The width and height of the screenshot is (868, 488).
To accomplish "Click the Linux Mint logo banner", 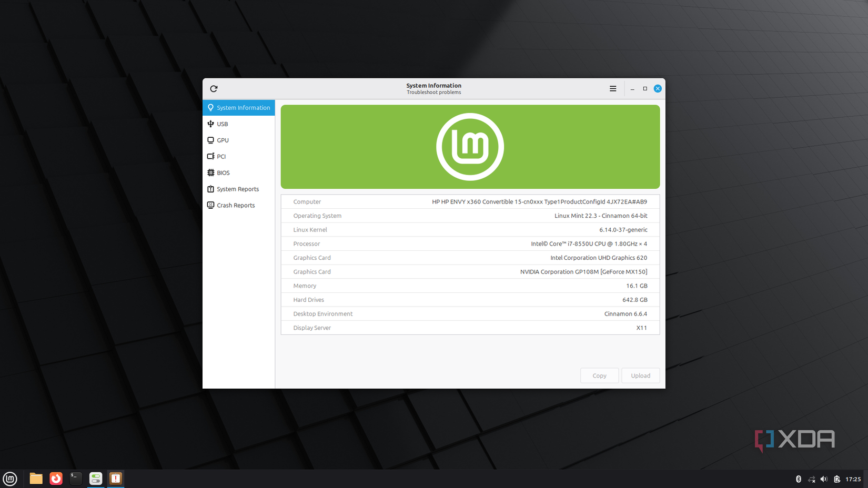I will (470, 147).
